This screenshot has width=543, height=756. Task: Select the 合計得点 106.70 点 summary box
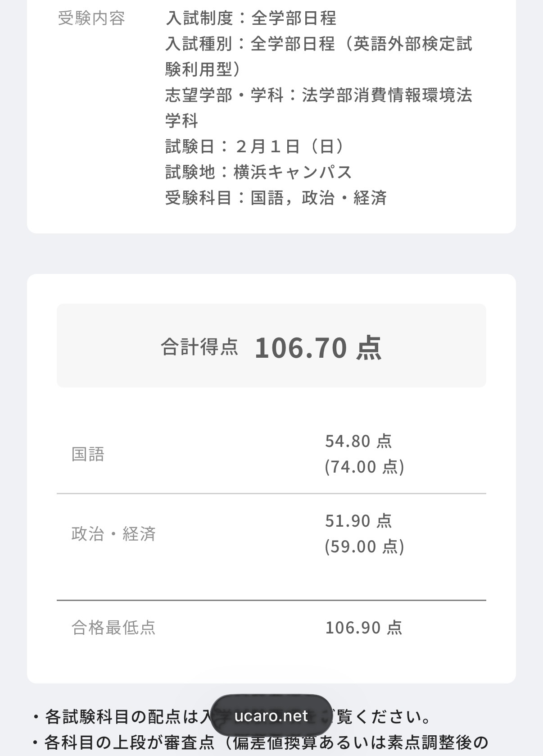[271, 346]
